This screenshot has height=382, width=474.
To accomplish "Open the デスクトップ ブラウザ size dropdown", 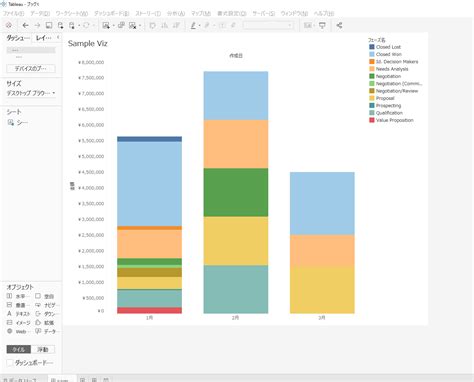I will coord(31,93).
